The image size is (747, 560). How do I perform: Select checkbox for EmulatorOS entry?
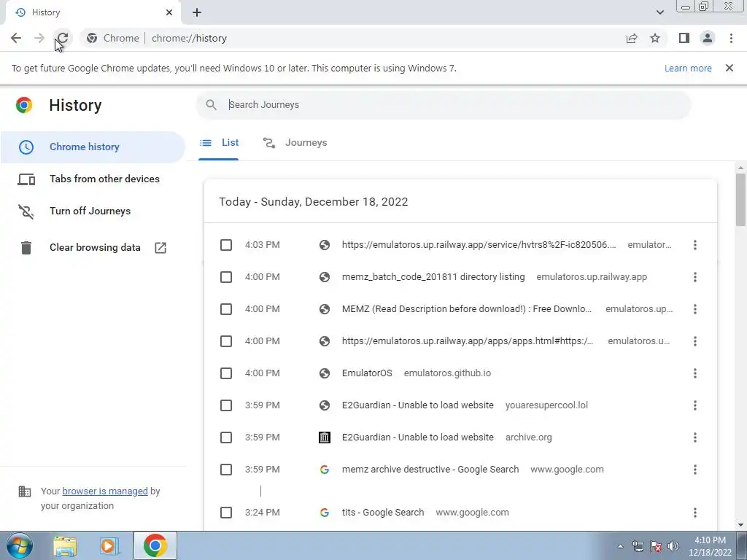pyautogui.click(x=226, y=373)
